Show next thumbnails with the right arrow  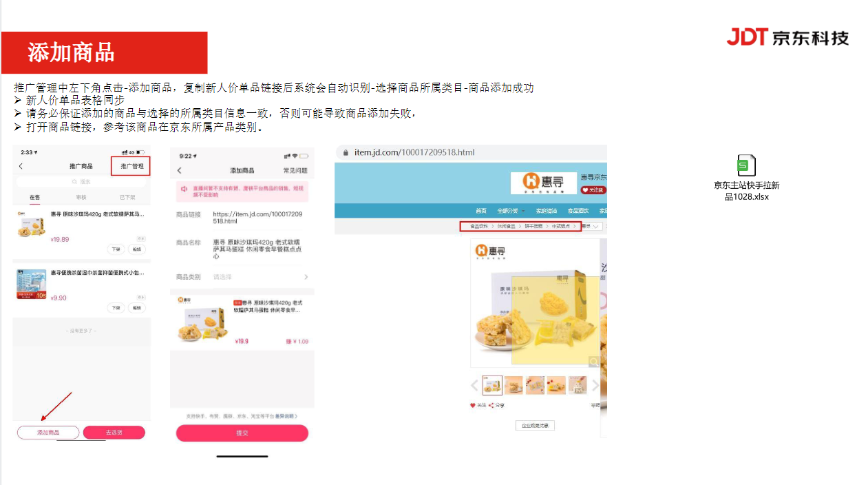(595, 385)
